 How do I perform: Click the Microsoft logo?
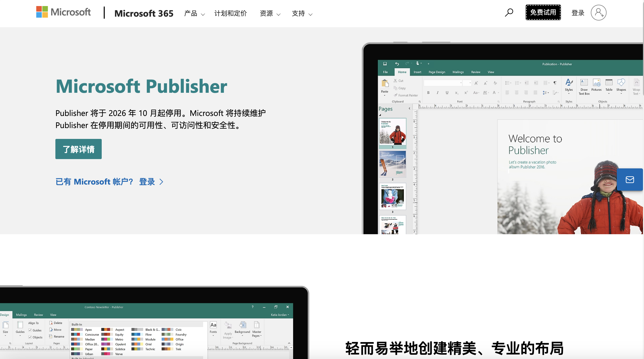point(63,12)
